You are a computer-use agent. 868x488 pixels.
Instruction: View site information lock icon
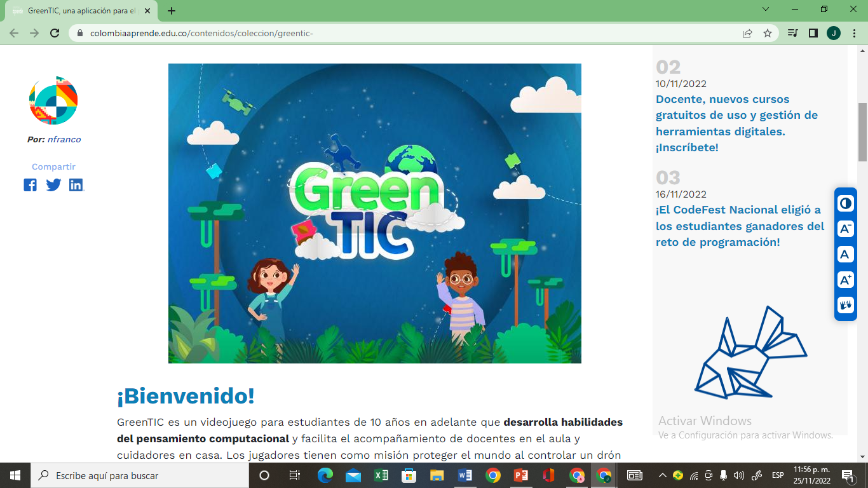coord(80,33)
